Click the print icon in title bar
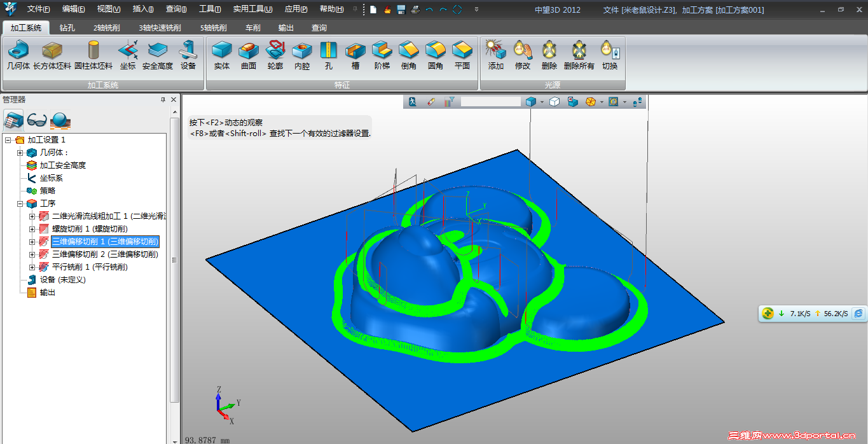The image size is (868, 444). point(415,10)
